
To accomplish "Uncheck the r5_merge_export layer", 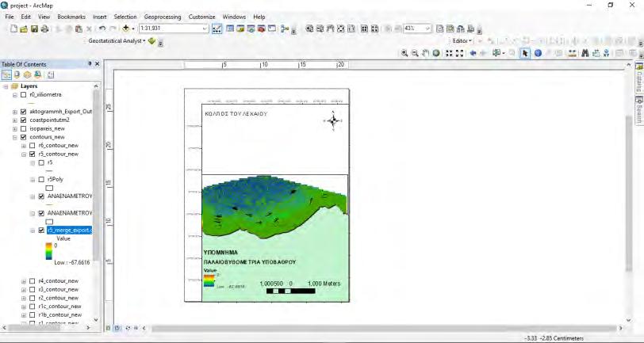I will tap(41, 231).
